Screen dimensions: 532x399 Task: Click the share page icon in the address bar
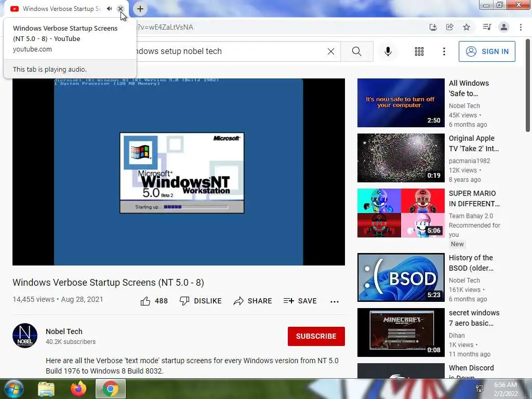[450, 27]
